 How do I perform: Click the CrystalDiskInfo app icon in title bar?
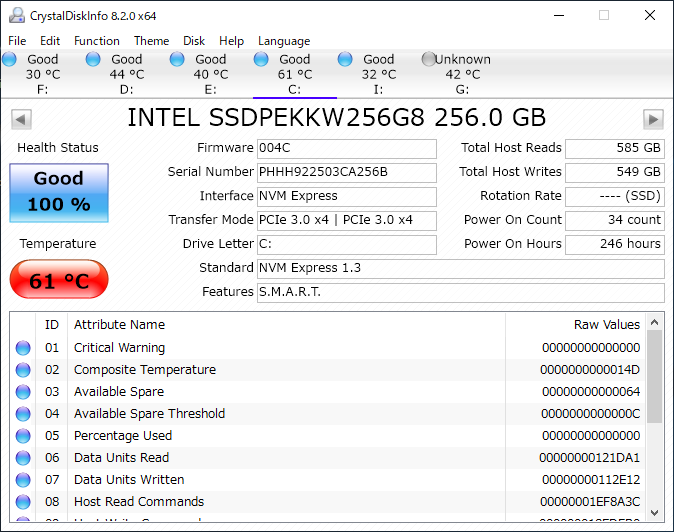click(x=17, y=15)
